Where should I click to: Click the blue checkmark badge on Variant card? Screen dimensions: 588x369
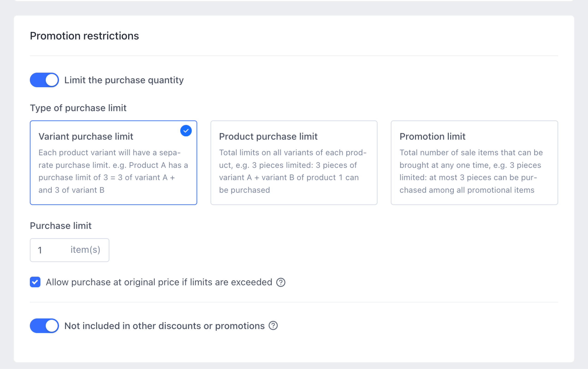tap(186, 131)
